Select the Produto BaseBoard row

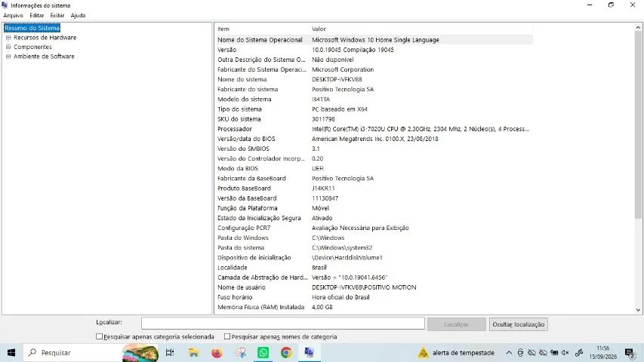(374, 189)
